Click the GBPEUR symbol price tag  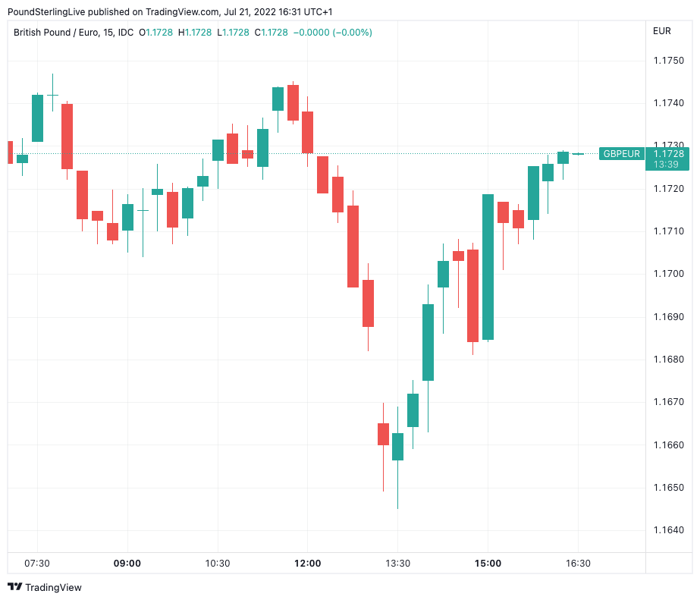[x=621, y=154]
